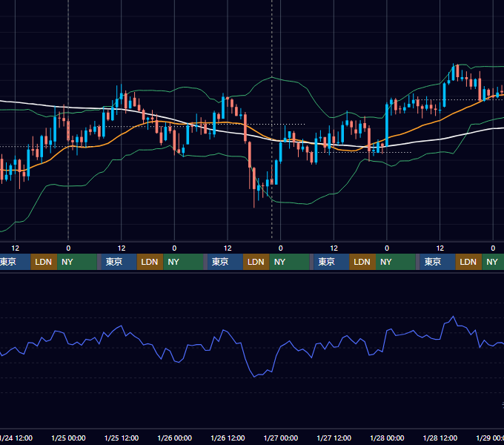
Task: Select the 東京 session block on 1/25
Action: pos(119,262)
